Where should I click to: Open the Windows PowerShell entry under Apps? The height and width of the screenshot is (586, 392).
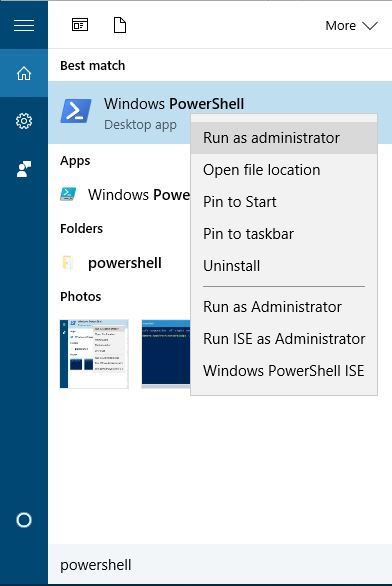pos(139,195)
